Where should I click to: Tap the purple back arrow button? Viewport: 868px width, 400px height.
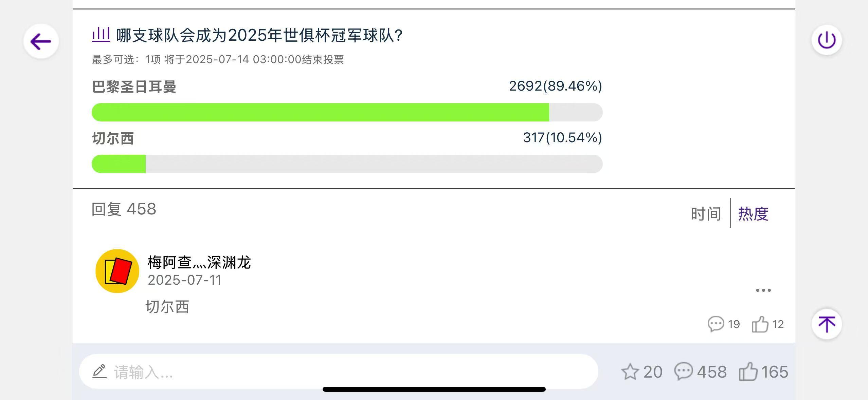[x=41, y=41]
